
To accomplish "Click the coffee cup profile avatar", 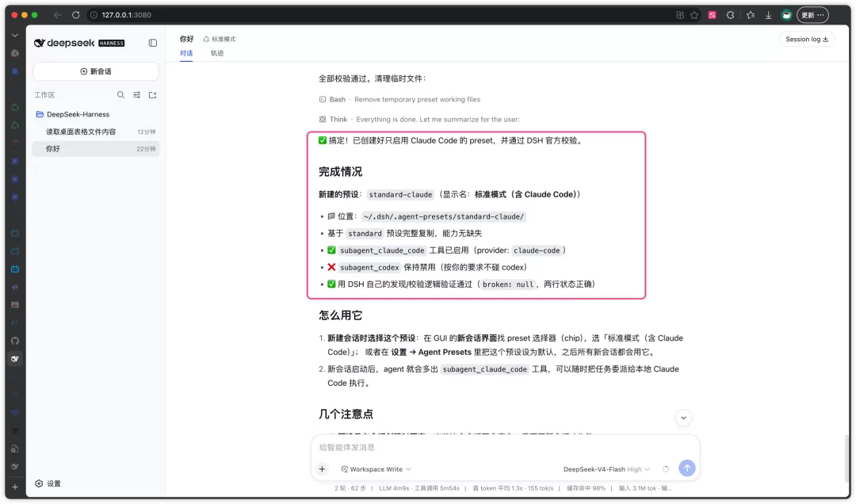I will 786,15.
